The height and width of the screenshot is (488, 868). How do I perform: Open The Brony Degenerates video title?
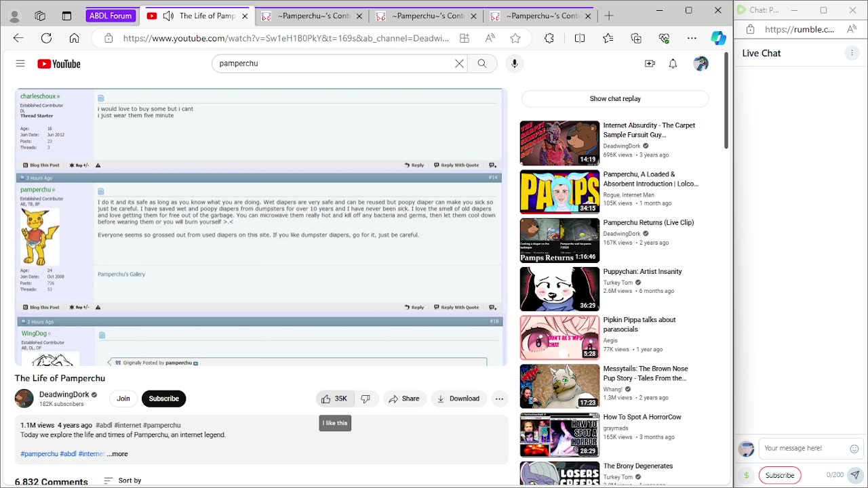click(638, 466)
